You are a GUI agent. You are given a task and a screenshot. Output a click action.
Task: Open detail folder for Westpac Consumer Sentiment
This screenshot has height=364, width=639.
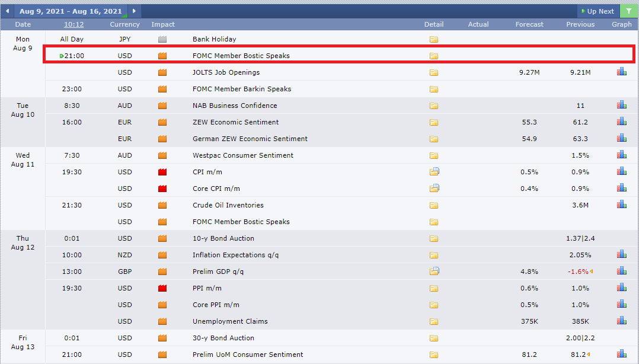(x=434, y=156)
